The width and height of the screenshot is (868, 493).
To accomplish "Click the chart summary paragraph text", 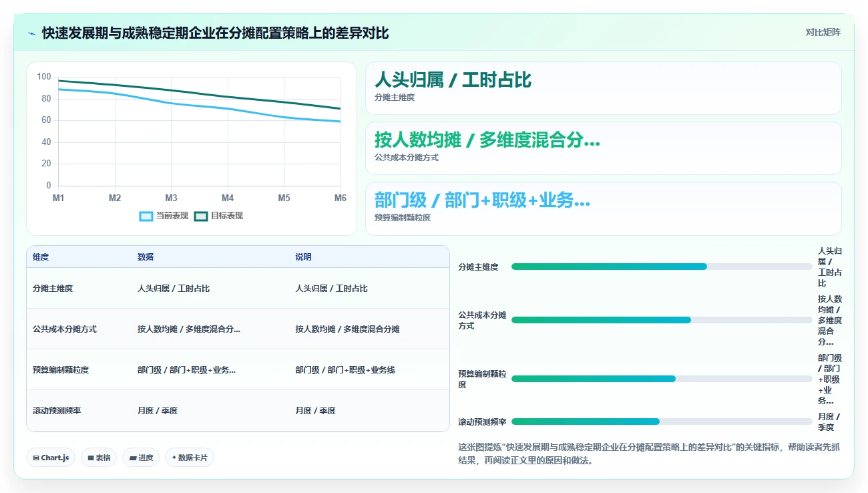I will click(x=649, y=454).
